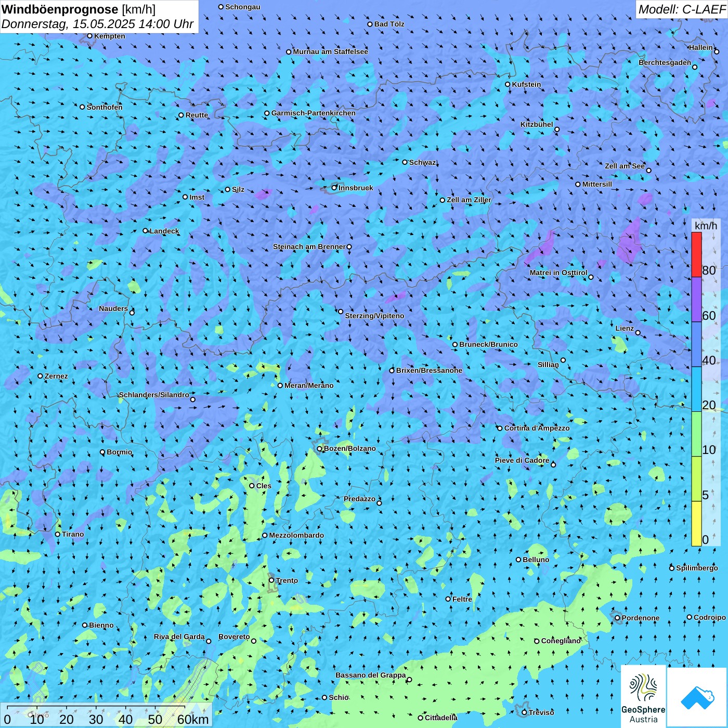Image resolution: width=728 pixels, height=728 pixels.
Task: Click the 'Bruneck/Brunico' label
Action: click(x=488, y=345)
